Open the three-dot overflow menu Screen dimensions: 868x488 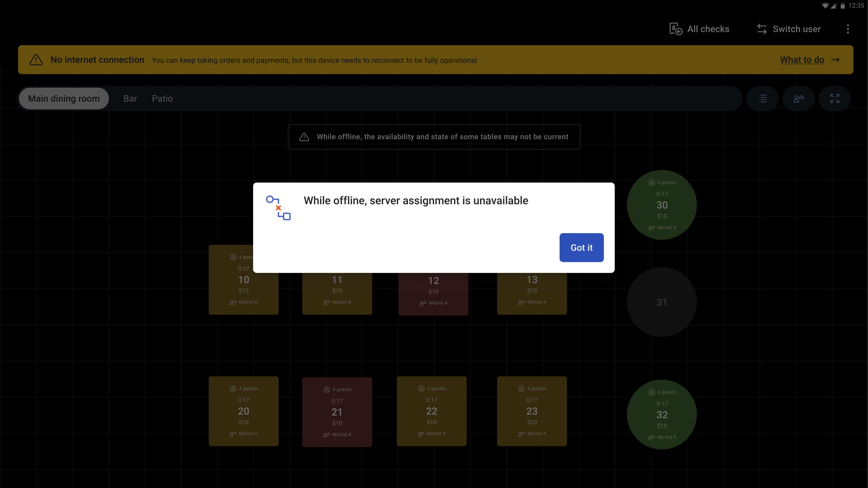848,29
